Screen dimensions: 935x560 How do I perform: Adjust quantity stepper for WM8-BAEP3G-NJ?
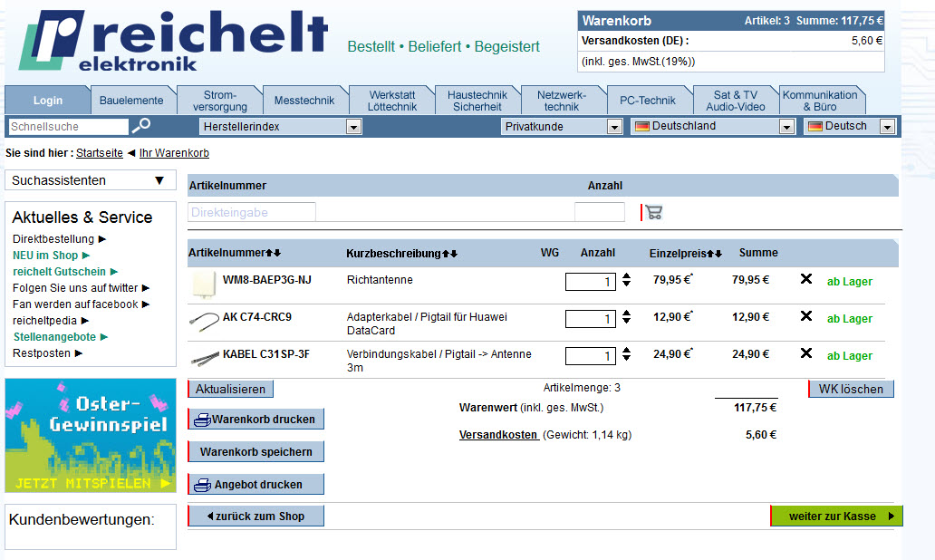pyautogui.click(x=626, y=279)
